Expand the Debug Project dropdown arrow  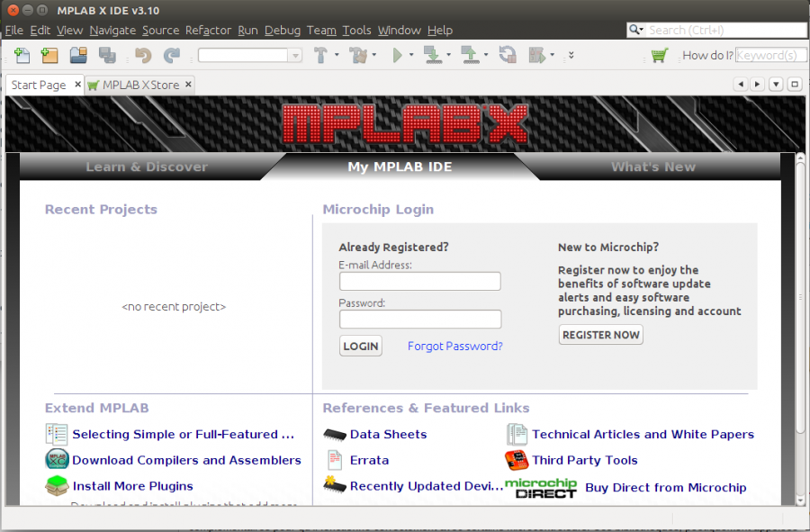[553, 55]
